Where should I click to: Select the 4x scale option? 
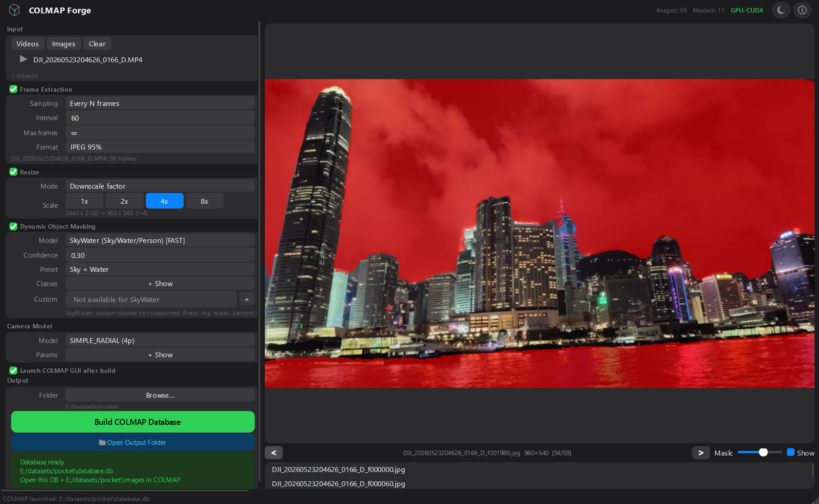pos(165,201)
